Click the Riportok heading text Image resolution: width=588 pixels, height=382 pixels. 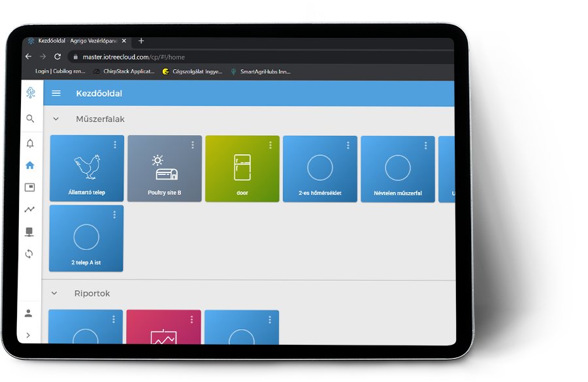point(92,293)
